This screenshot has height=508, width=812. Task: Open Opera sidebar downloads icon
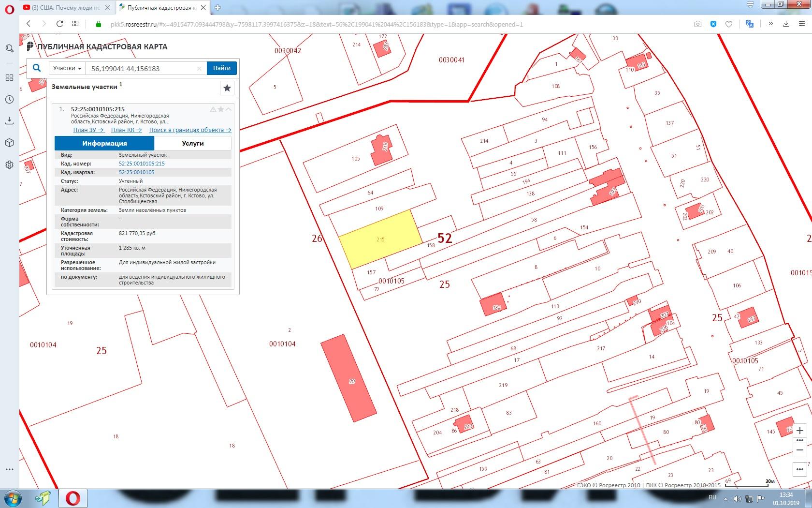coord(9,121)
